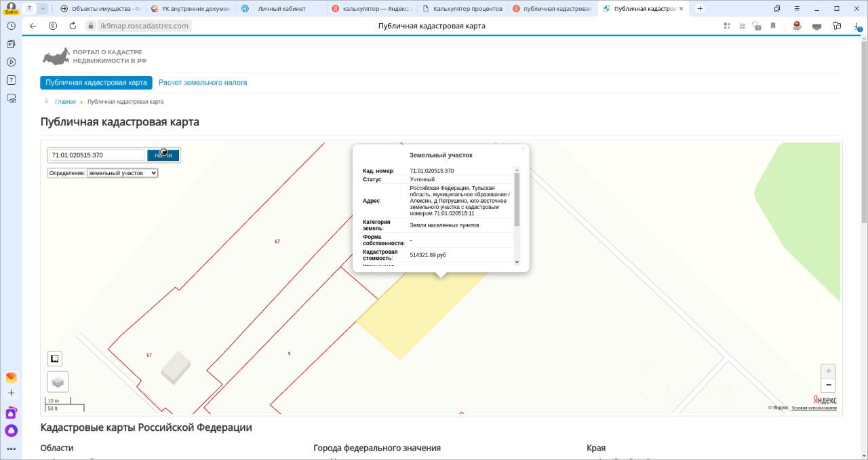This screenshot has height=460, width=868.
Task: Click the Края heading
Action: click(x=596, y=448)
